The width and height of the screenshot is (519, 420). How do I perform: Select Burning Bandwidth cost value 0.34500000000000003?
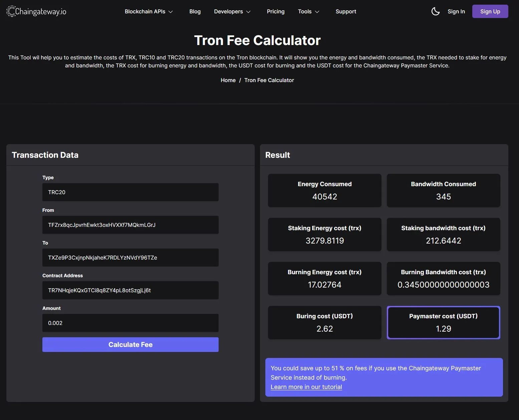click(x=443, y=285)
